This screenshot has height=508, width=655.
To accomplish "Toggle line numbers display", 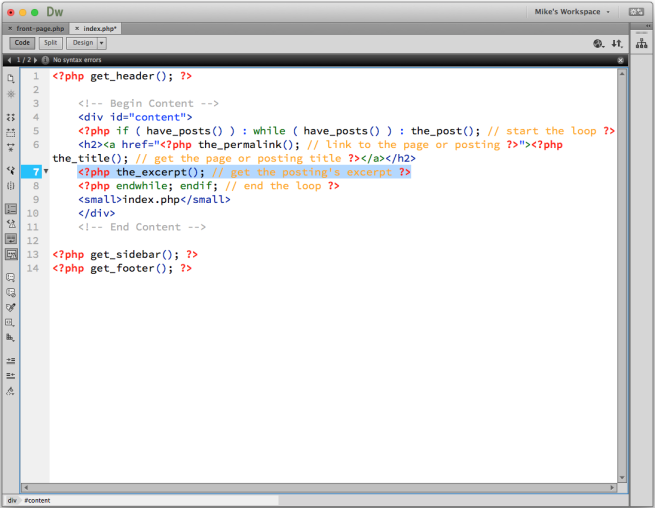I will coord(11,208).
